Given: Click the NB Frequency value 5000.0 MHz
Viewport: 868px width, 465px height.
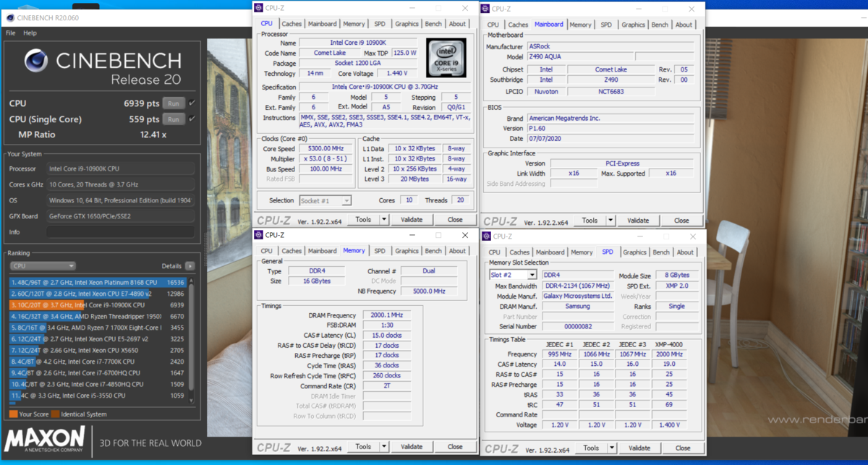Looking at the screenshot, I should [430, 291].
